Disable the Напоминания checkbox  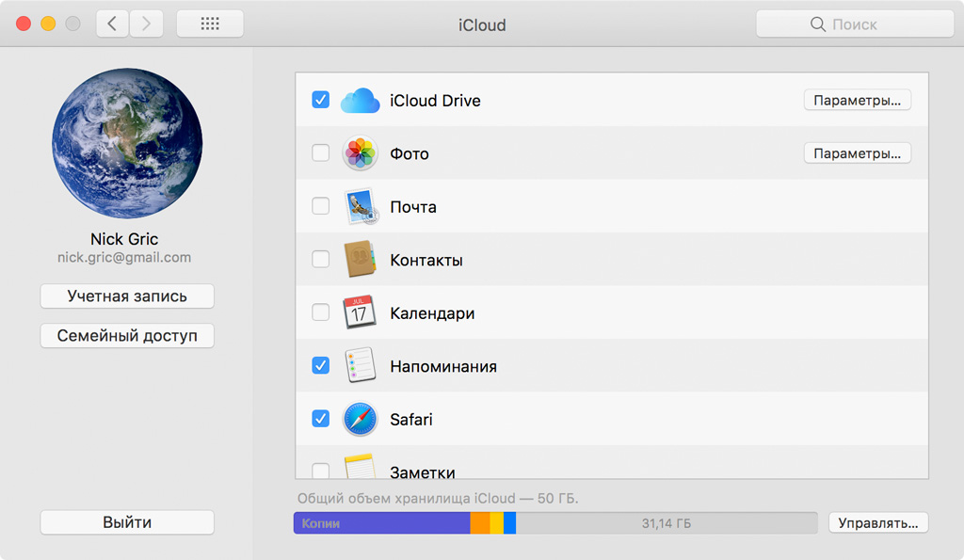point(320,366)
